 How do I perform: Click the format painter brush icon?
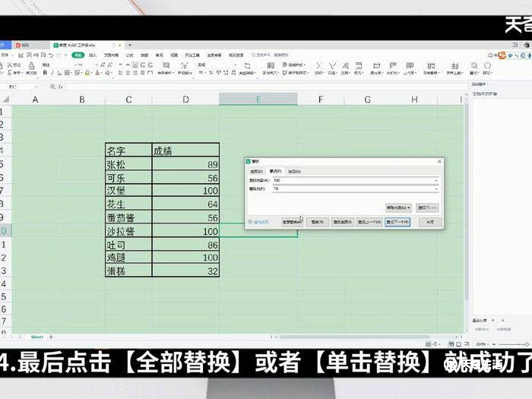point(32,65)
